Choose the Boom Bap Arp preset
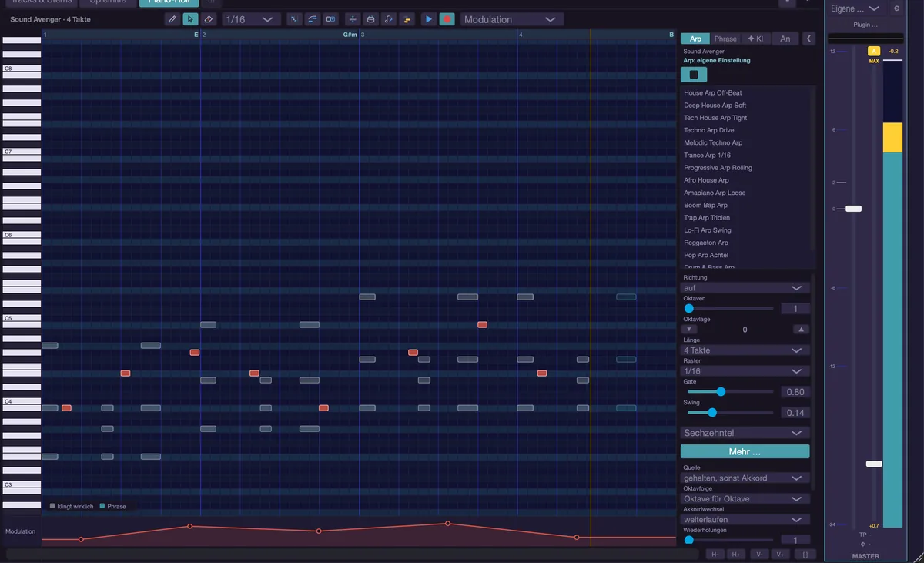 tap(747, 206)
